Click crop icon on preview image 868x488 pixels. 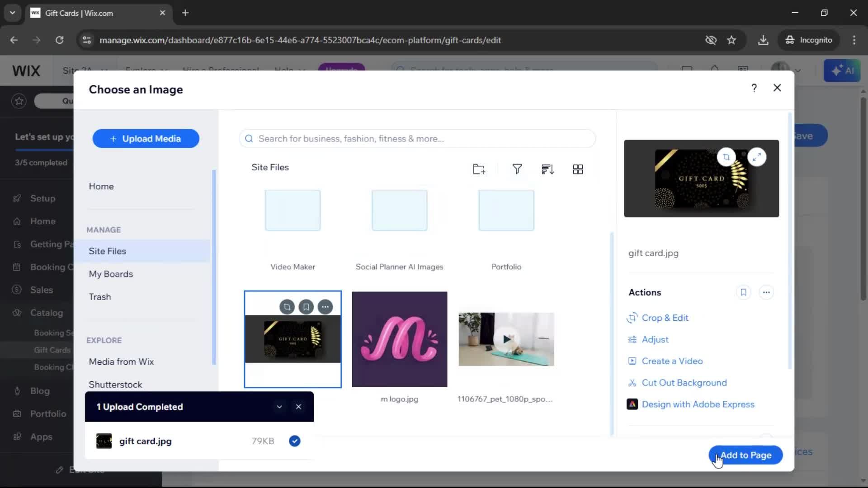point(726,157)
